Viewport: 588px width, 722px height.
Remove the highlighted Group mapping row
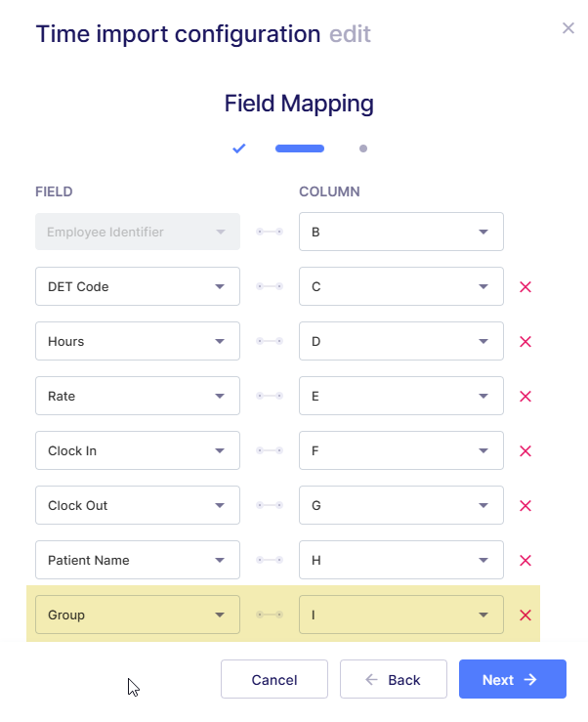tap(525, 616)
